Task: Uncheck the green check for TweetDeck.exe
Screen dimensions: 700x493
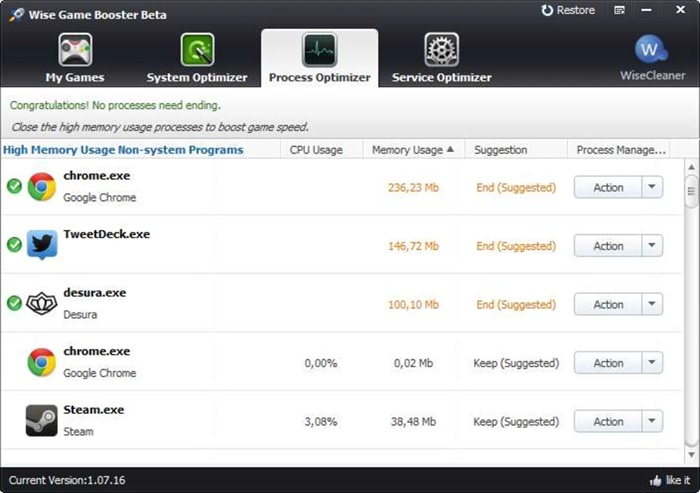Action: (14, 245)
